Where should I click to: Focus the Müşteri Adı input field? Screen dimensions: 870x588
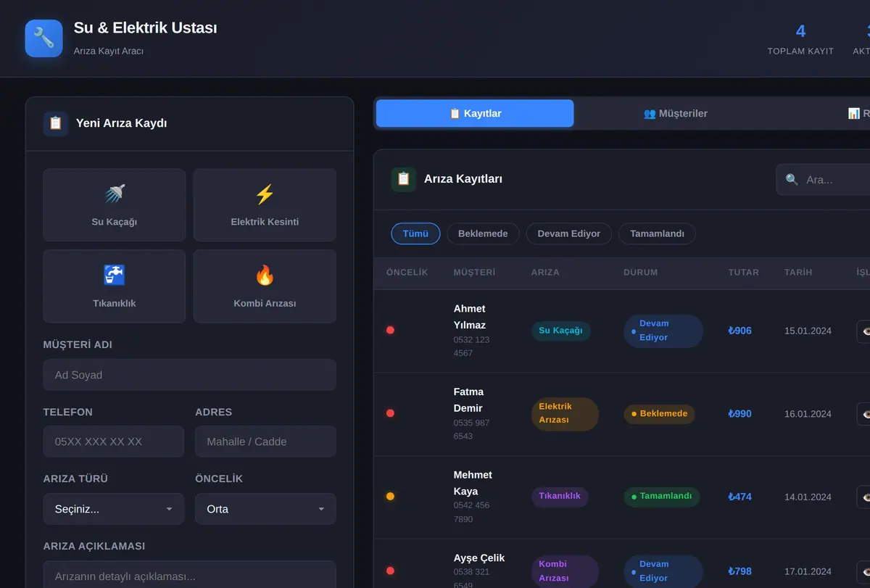(190, 375)
